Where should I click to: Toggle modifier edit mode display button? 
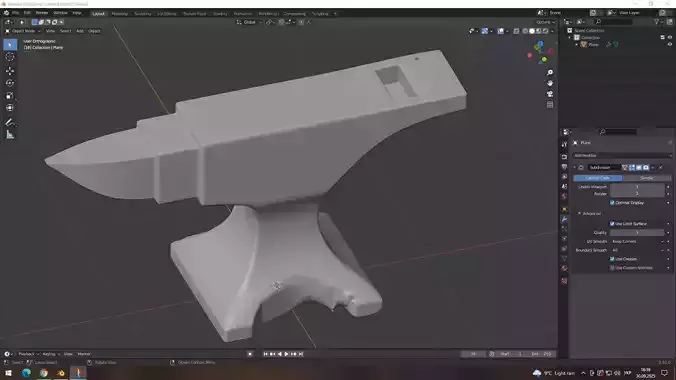tap(632, 167)
